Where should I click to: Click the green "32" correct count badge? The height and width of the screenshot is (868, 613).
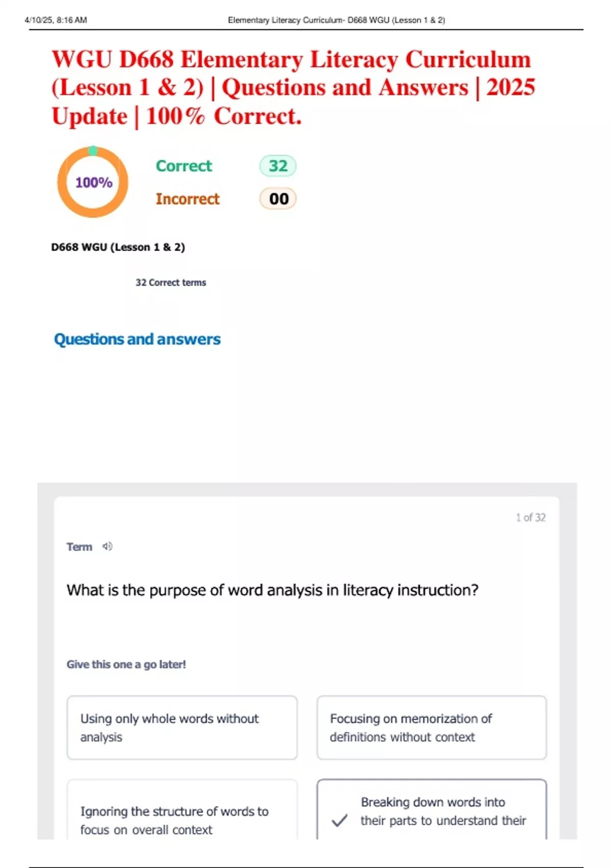[x=278, y=166]
